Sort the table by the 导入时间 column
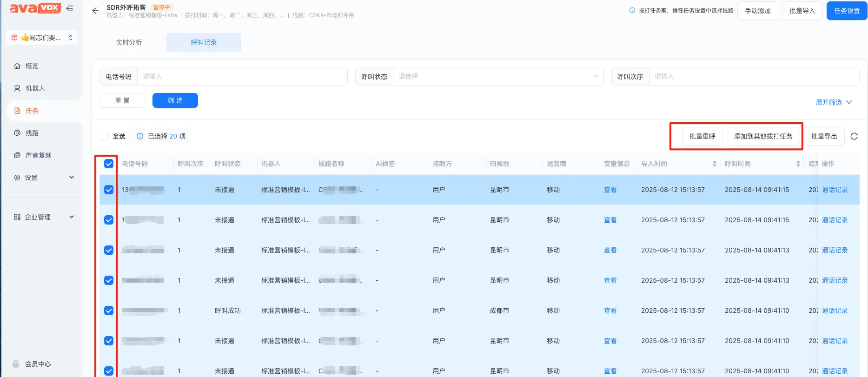Viewport: 868px width, 377px height. (x=714, y=164)
